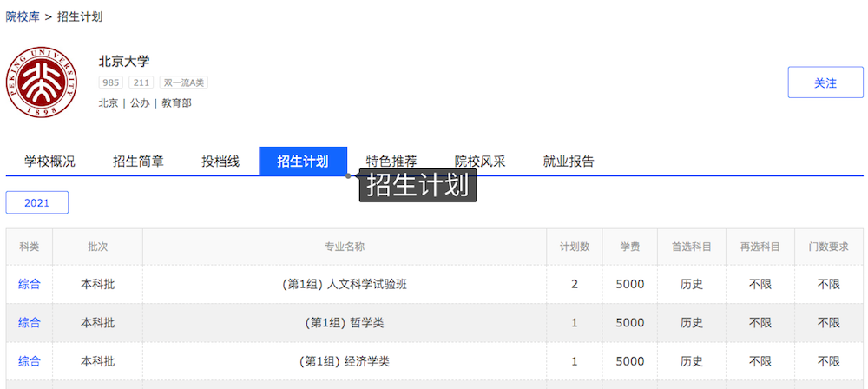Select the 投档线 tab
Viewport: 868px width, 389px height.
(x=220, y=161)
